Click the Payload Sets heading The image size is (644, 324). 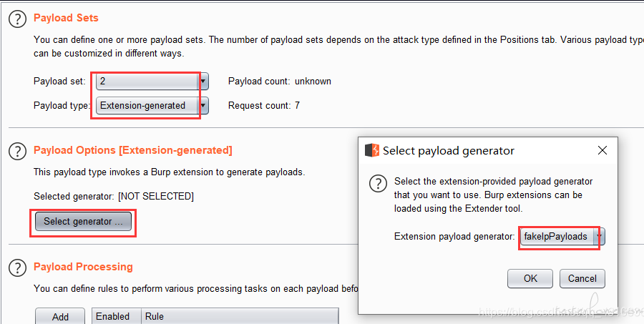coord(66,18)
